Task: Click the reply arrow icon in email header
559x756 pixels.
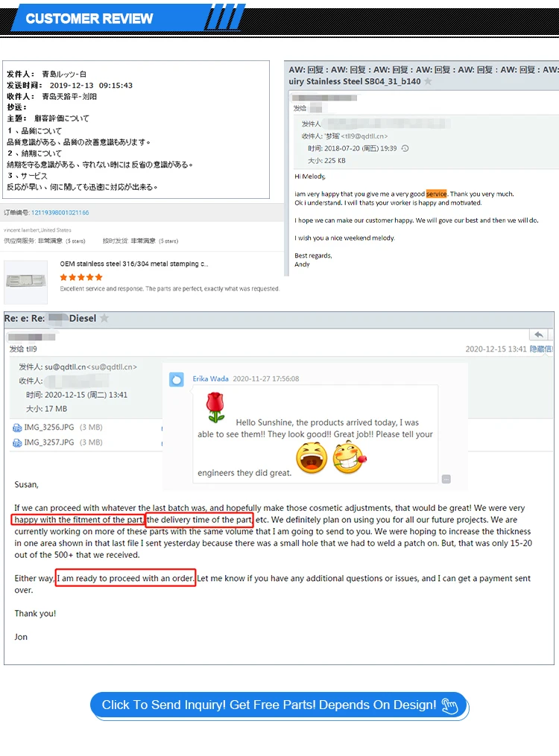Action: pyautogui.click(x=539, y=334)
